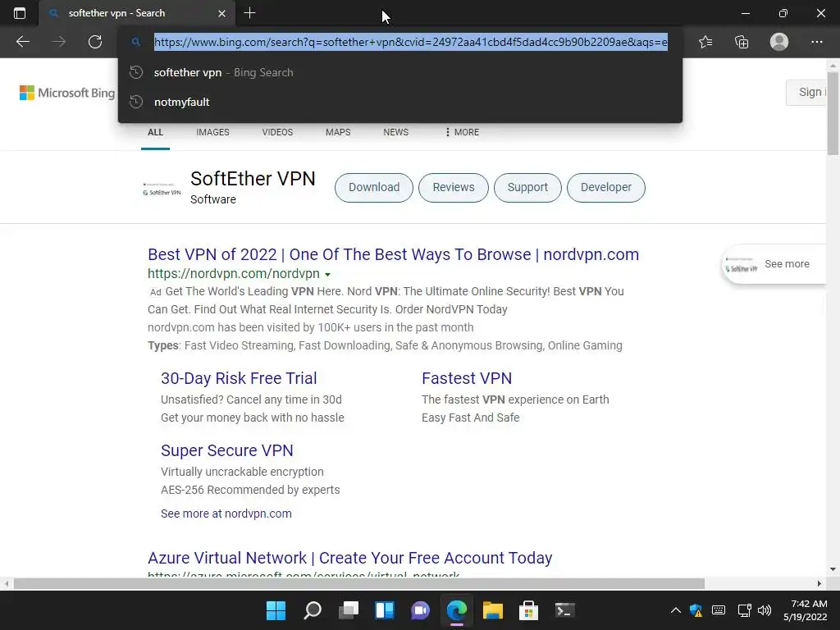Open the Widgets taskbar icon
The width and height of the screenshot is (840, 630).
click(x=385, y=610)
